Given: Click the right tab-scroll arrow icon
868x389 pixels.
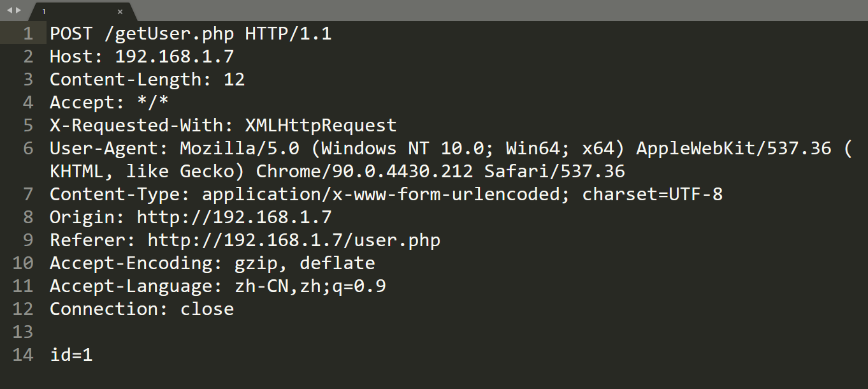Looking at the screenshot, I should [x=18, y=10].
